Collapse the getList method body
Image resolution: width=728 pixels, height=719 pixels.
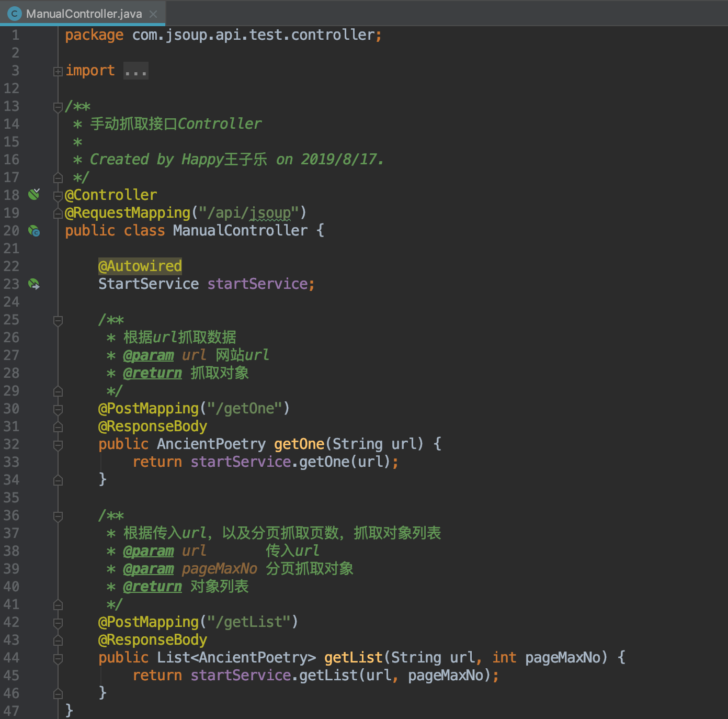coord(58,657)
